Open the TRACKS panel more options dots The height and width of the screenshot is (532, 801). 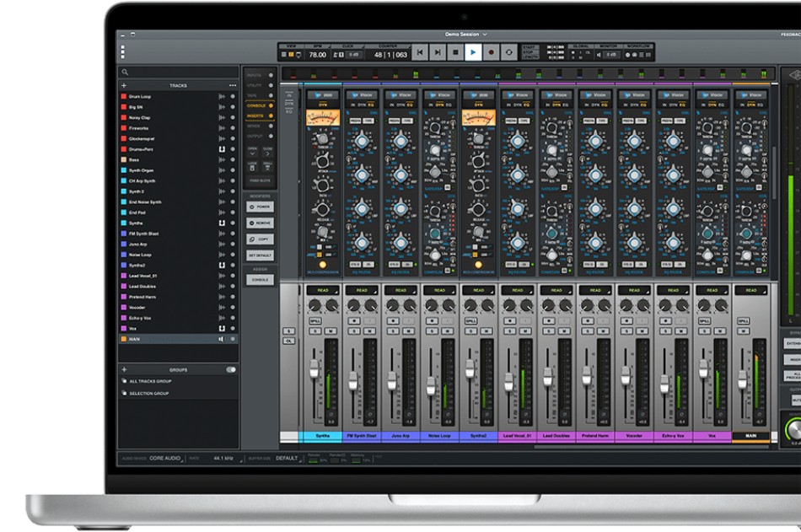[x=233, y=85]
